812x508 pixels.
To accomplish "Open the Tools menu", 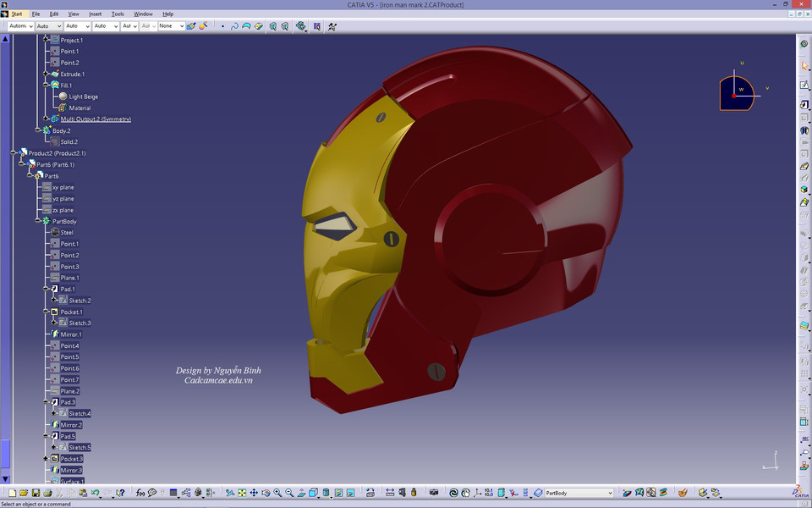I will [x=118, y=14].
